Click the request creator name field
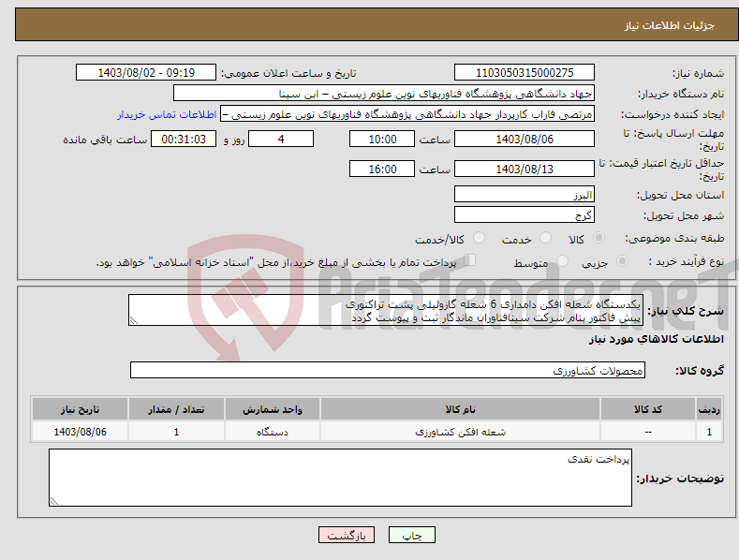This screenshot has width=739, height=560. [407, 114]
